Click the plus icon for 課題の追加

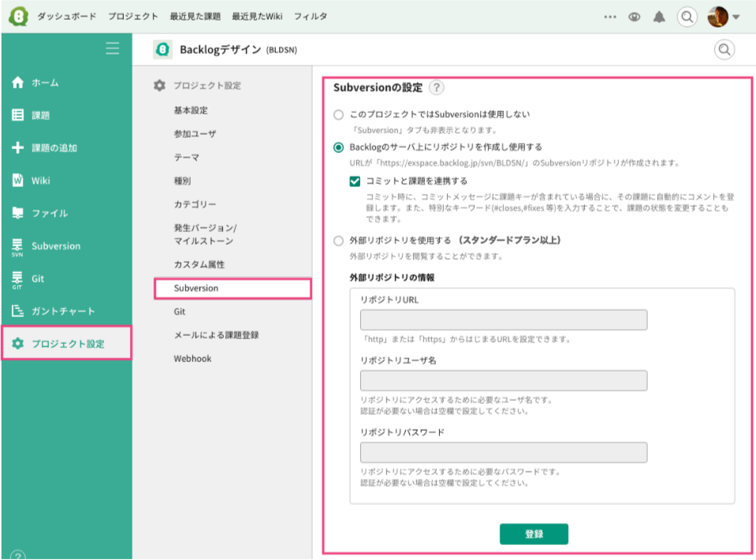(x=18, y=147)
